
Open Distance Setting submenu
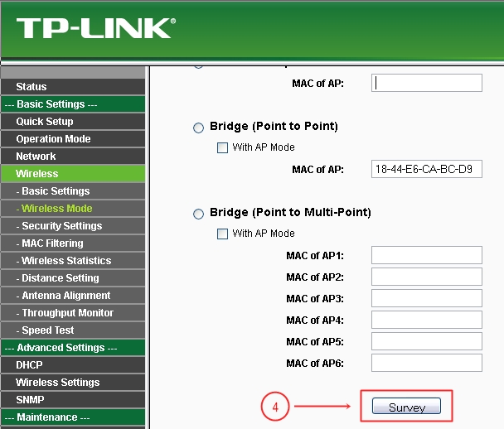tap(73, 277)
